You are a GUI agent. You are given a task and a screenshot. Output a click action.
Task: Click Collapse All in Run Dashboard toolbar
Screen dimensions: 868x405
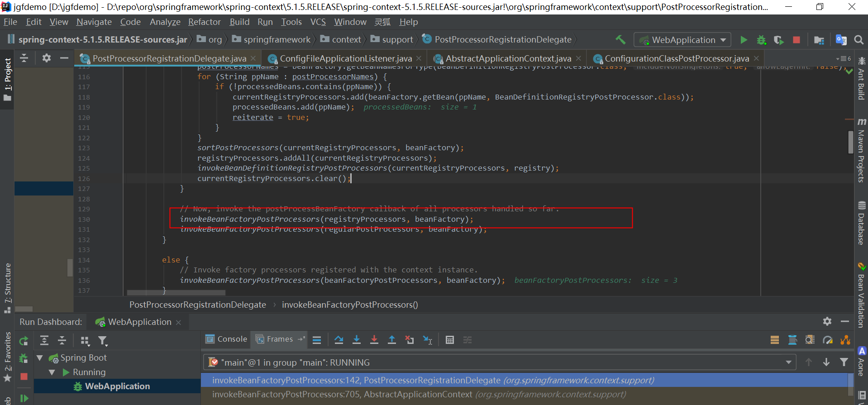[x=62, y=340]
